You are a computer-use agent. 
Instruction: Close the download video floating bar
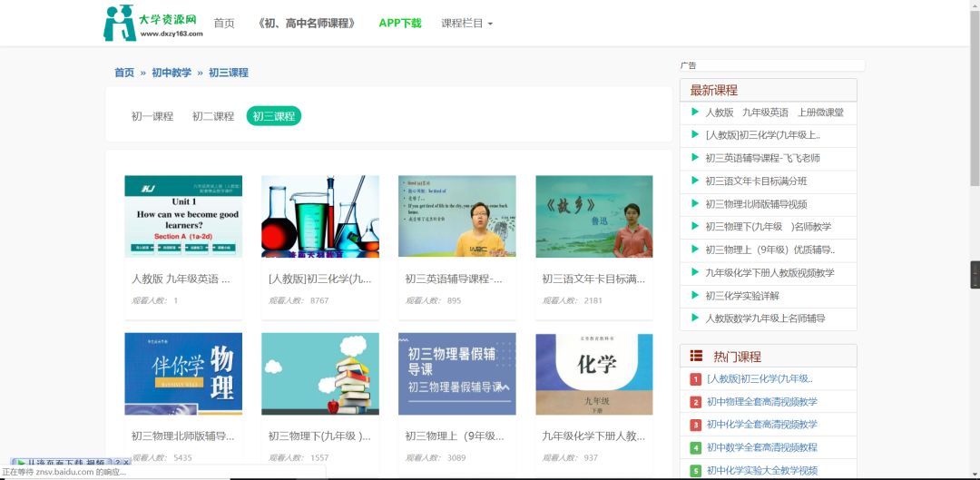click(126, 462)
